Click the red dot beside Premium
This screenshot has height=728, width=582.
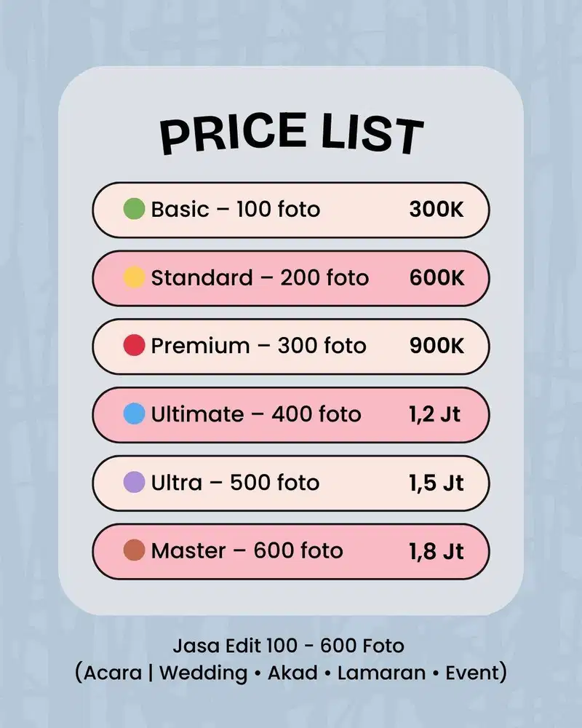(x=135, y=346)
